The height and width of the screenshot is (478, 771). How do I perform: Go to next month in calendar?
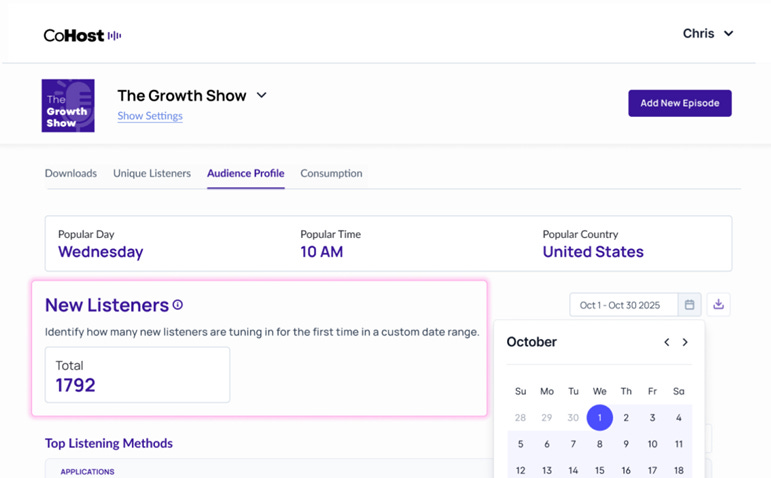pyautogui.click(x=685, y=342)
